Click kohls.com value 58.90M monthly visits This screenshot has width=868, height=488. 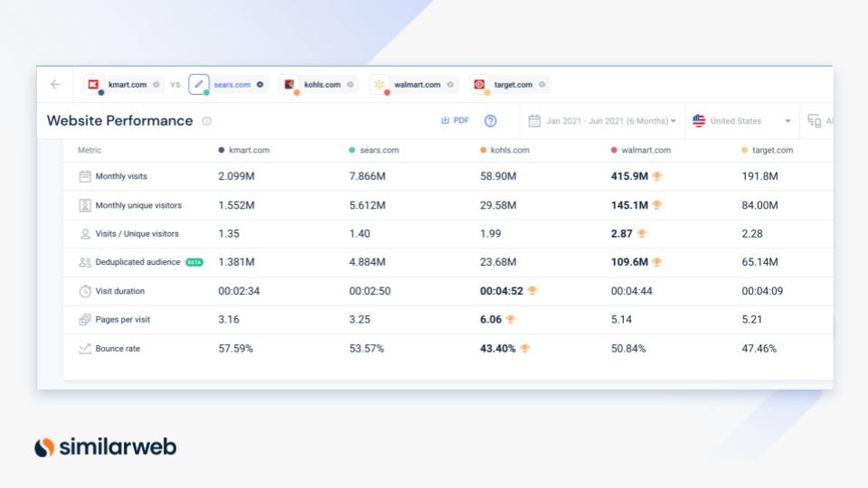498,176
